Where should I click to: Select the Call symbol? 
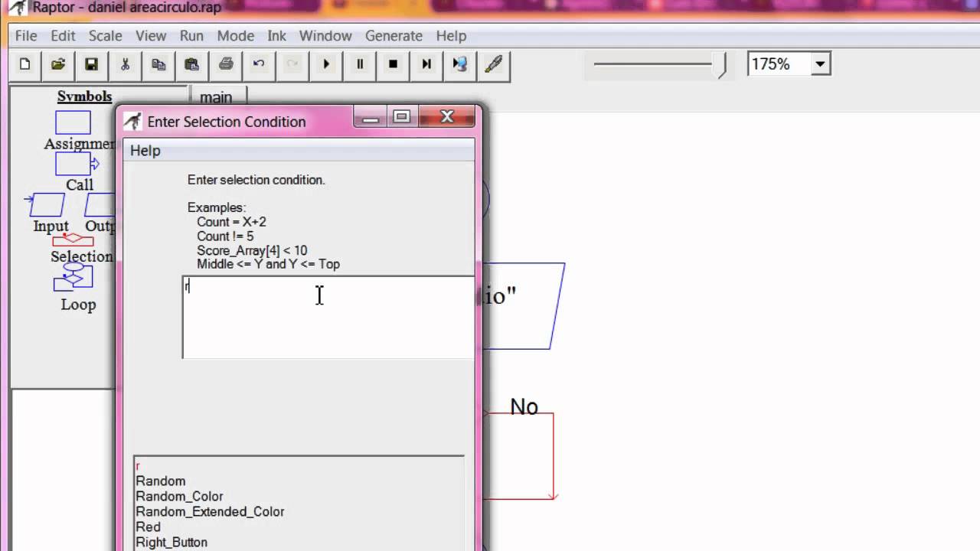(x=77, y=164)
